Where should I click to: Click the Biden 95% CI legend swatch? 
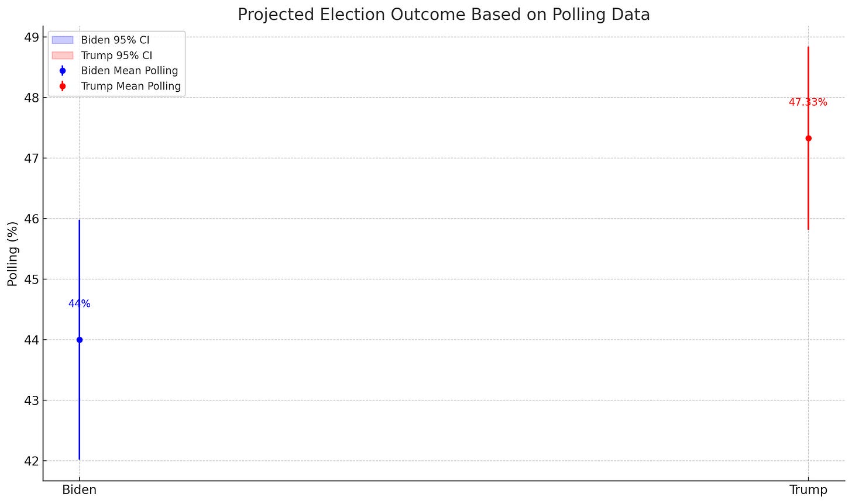point(63,40)
